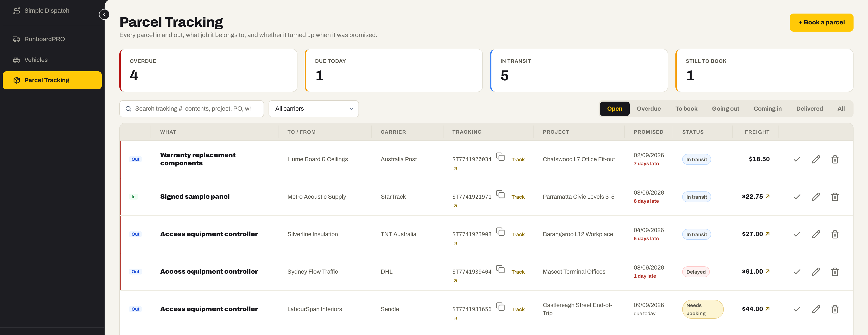Open external link arrow under ST7741939404
Viewport: 868px width, 335px height.
click(x=455, y=281)
